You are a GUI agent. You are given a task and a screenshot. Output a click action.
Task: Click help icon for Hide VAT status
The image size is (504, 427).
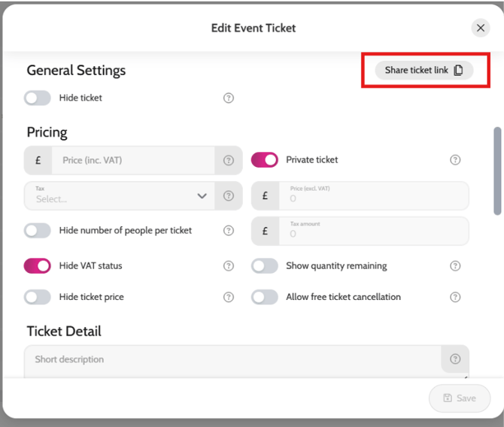(229, 266)
